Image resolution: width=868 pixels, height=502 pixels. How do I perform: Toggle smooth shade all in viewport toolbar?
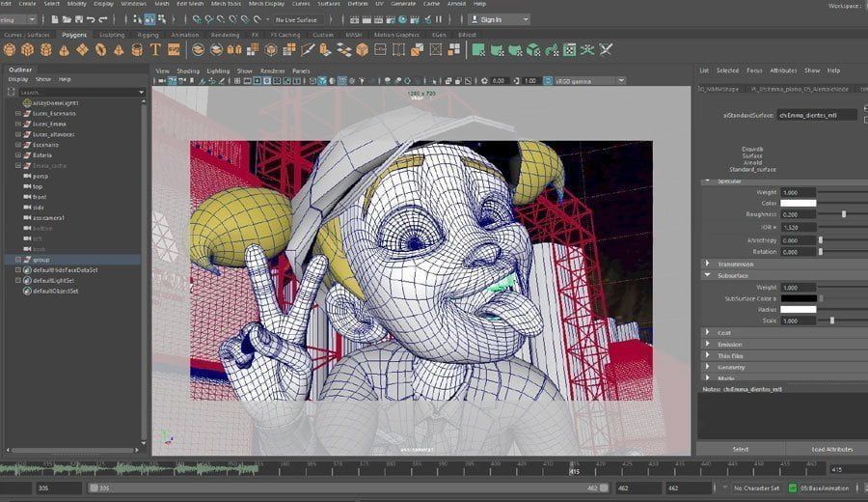tap(322, 81)
